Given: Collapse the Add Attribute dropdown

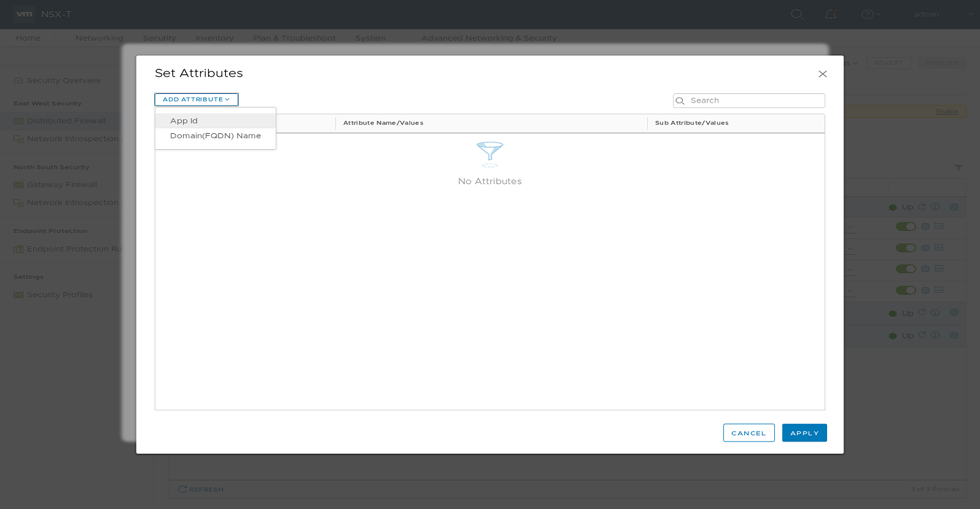Looking at the screenshot, I should pos(196,99).
